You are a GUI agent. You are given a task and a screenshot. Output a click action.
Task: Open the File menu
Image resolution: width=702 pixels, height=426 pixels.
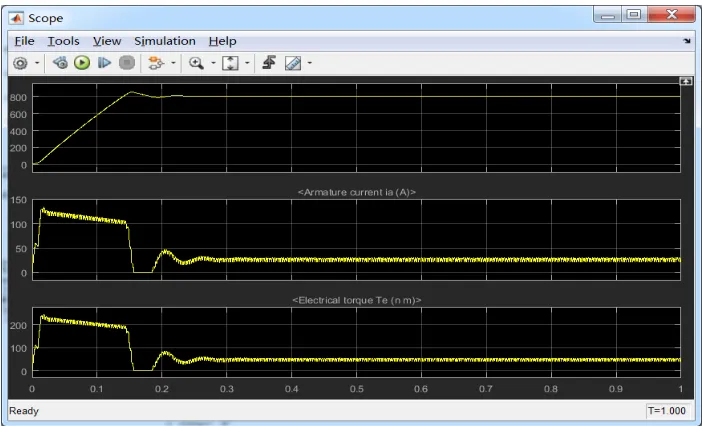[24, 41]
